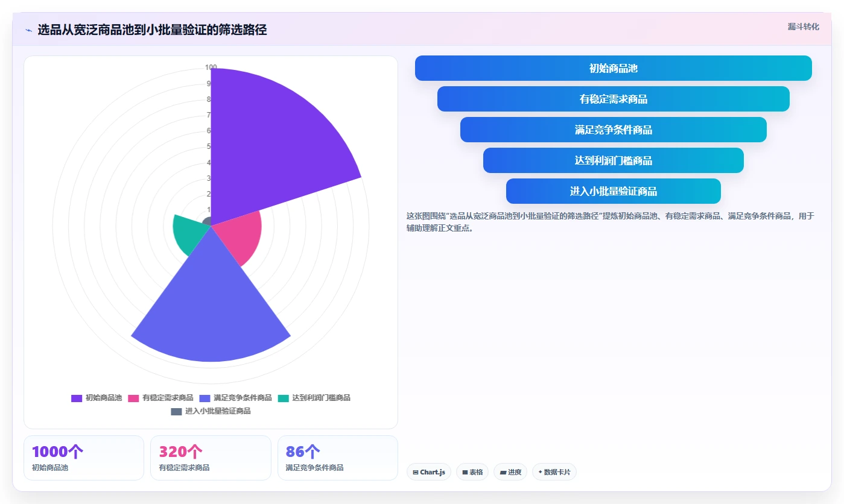The height and width of the screenshot is (504, 844).
Task: Toggle 满足竞争条件商品 legend color swatch
Action: point(205,398)
